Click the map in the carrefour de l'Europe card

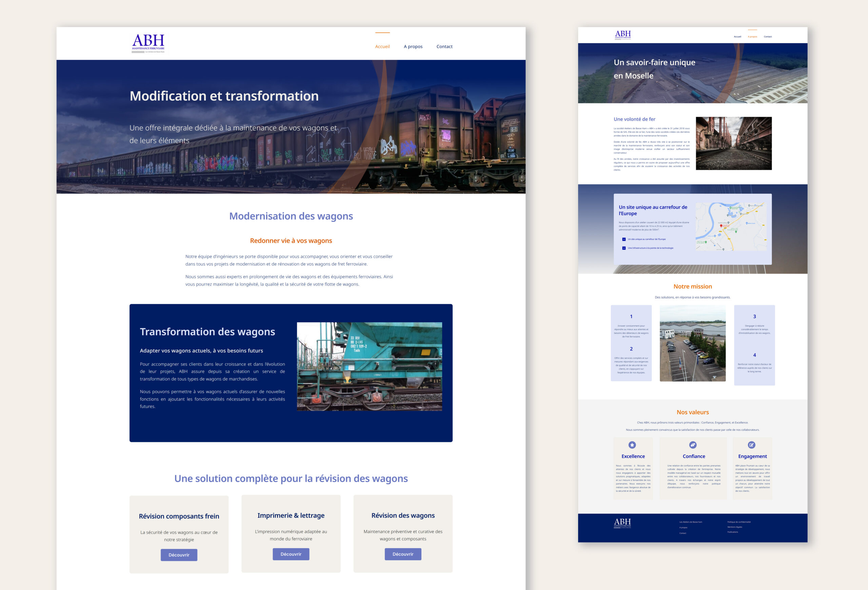(x=731, y=226)
